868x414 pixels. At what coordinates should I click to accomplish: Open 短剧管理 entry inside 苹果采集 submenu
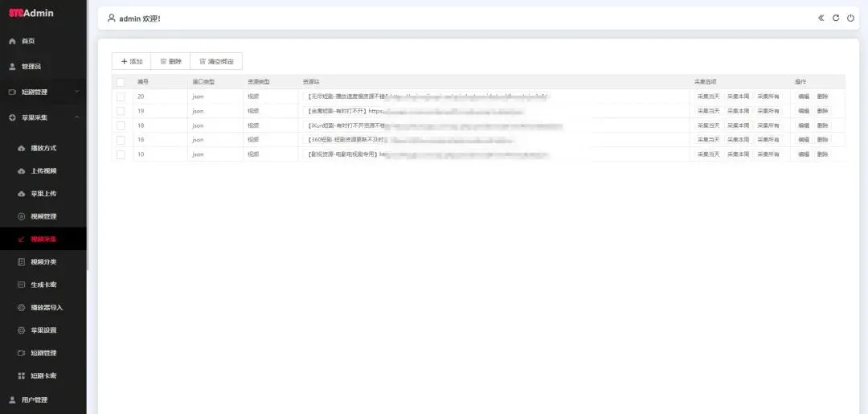[43, 353]
